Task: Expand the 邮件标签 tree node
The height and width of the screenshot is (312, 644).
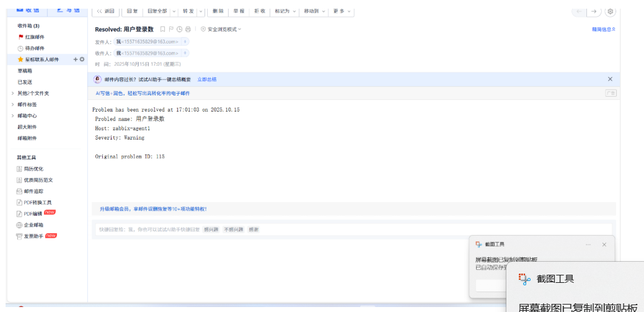Action: tap(13, 104)
